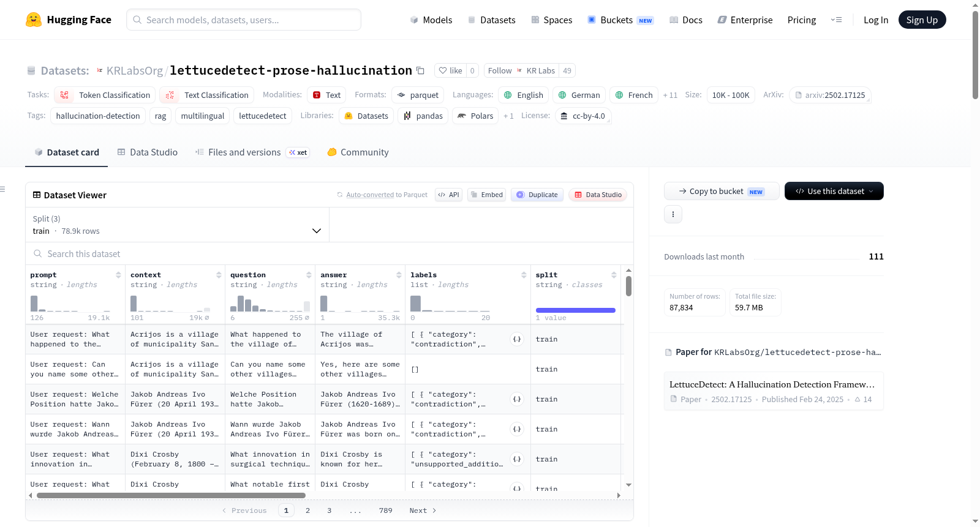
Task: Click the Hugging Face logo icon
Action: point(34,20)
